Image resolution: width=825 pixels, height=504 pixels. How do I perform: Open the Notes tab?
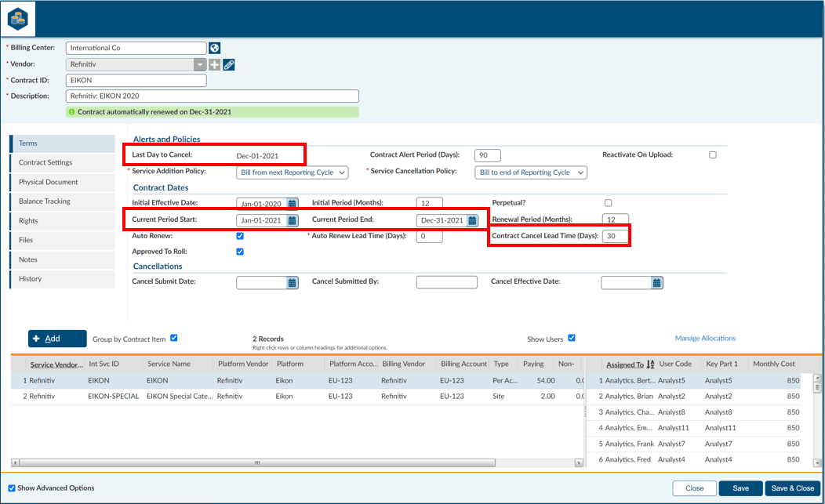(63, 259)
